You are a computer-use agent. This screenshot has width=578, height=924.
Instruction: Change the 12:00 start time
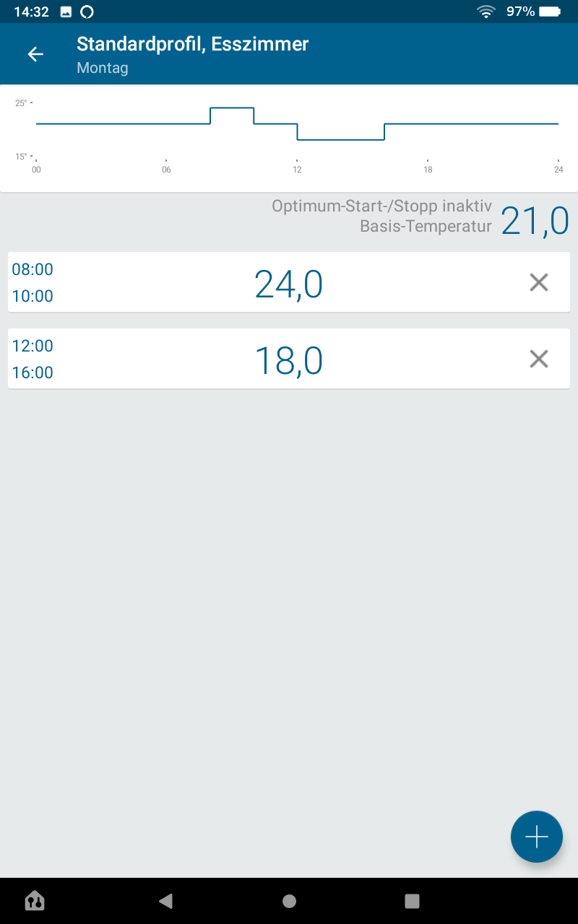[33, 346]
